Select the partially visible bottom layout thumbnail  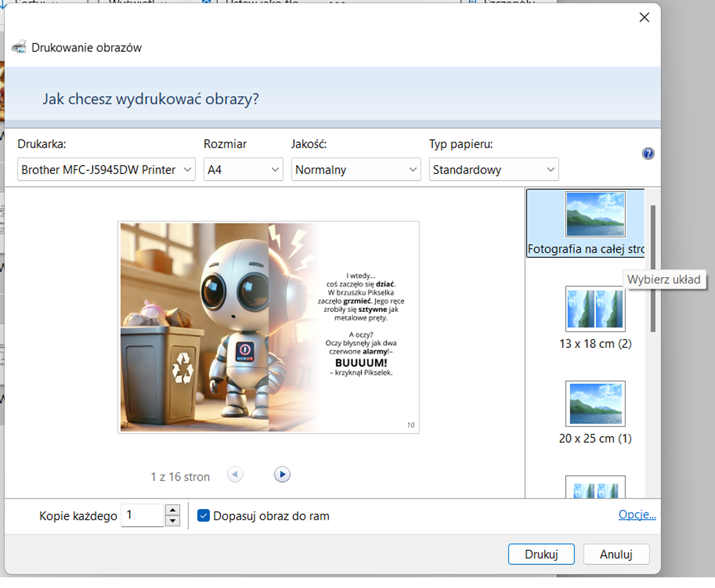coord(595,488)
